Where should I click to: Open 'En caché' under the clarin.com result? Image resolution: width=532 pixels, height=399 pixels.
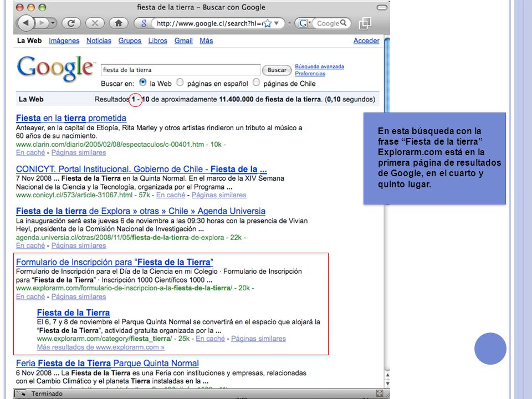30,153
